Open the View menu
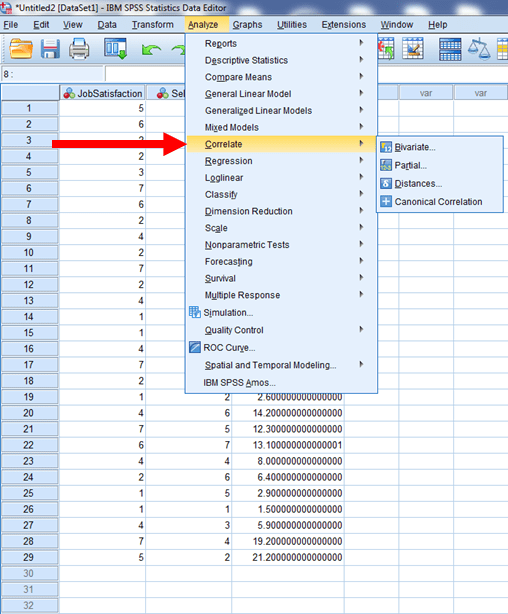Image resolution: width=508 pixels, height=614 pixels. pyautogui.click(x=72, y=25)
